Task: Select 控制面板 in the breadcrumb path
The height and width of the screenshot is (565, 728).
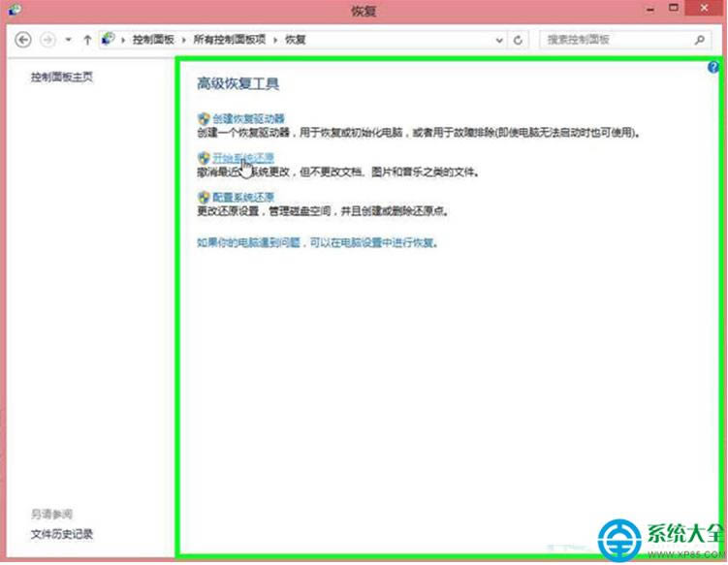Action: click(153, 40)
